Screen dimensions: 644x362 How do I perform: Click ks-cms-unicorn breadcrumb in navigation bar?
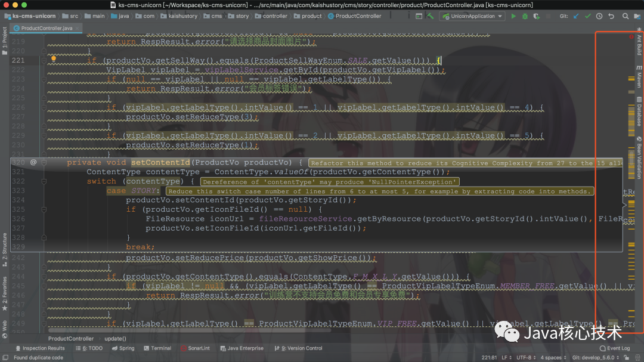tap(30, 16)
